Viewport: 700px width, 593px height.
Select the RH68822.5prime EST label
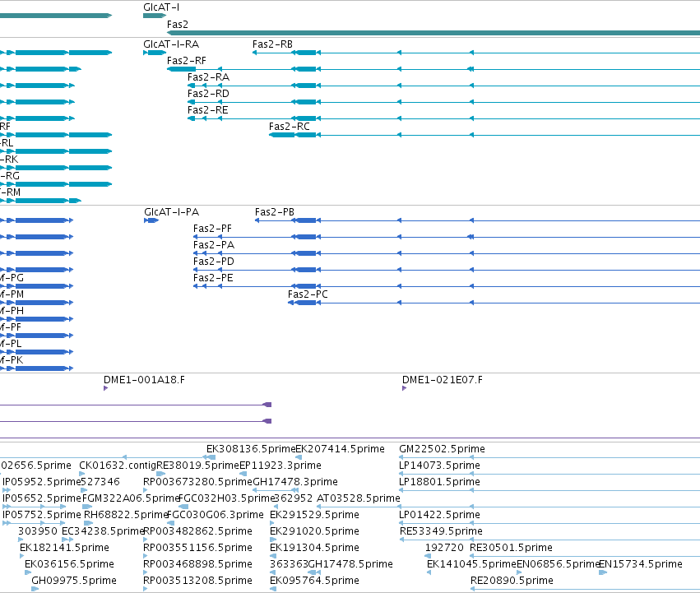[x=126, y=515]
